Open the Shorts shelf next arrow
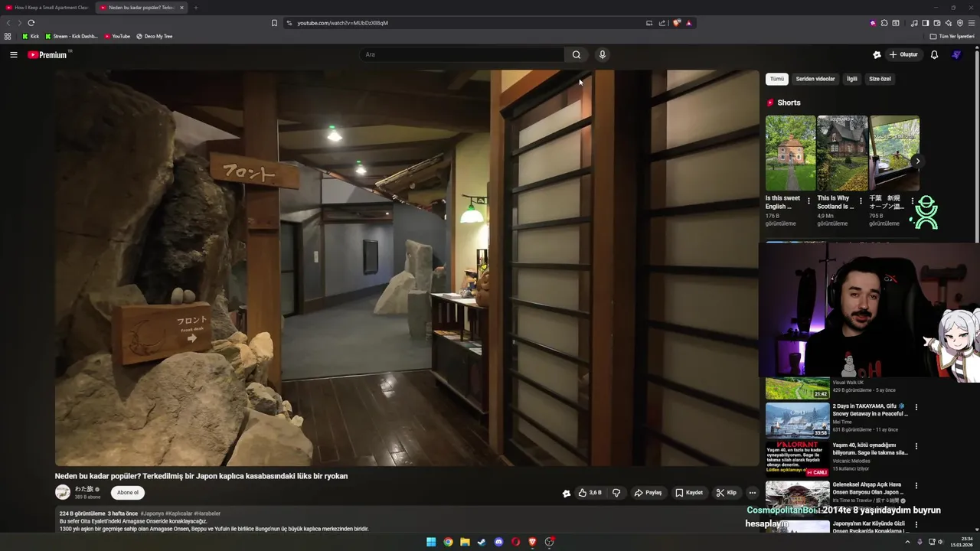This screenshot has height=551, width=980. pyautogui.click(x=917, y=161)
